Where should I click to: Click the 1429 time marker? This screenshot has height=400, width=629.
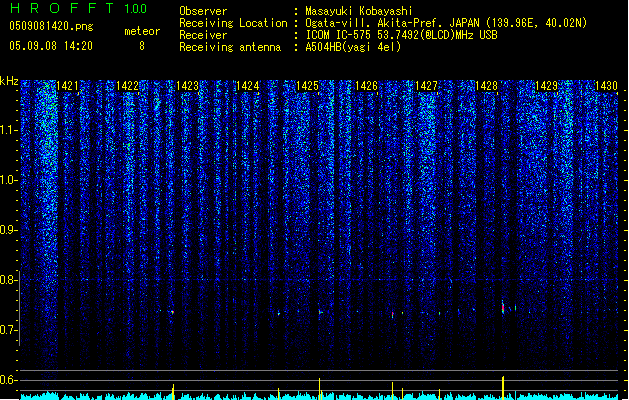coord(546,86)
